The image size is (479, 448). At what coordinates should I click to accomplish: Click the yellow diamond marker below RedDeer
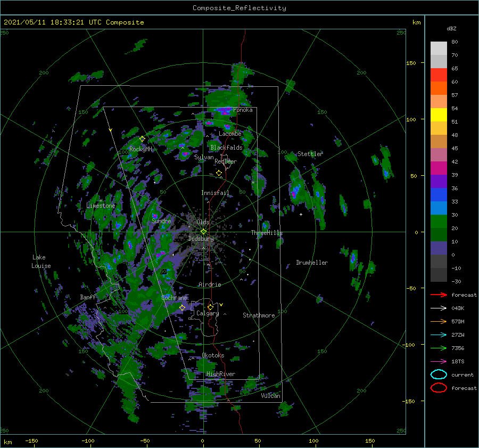click(x=219, y=173)
